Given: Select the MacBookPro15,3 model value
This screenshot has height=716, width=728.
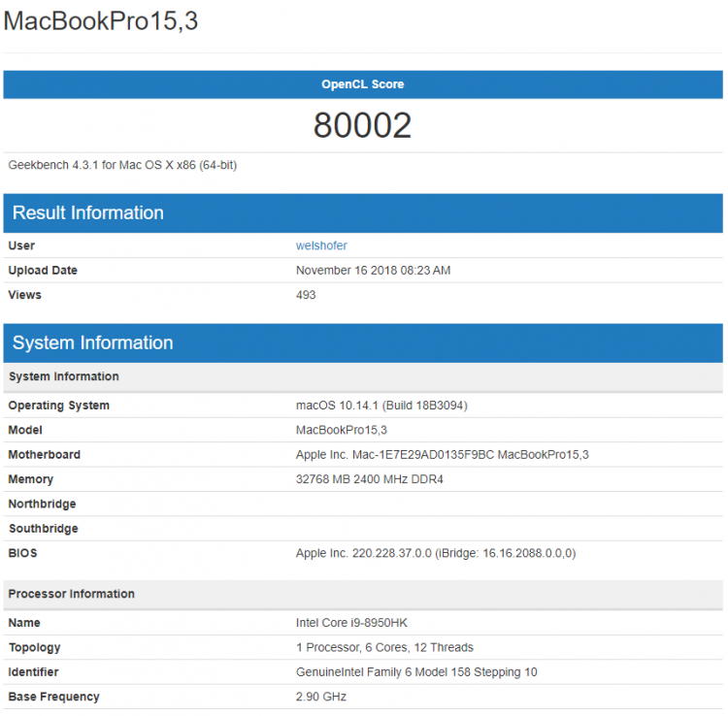Looking at the screenshot, I should tap(342, 430).
